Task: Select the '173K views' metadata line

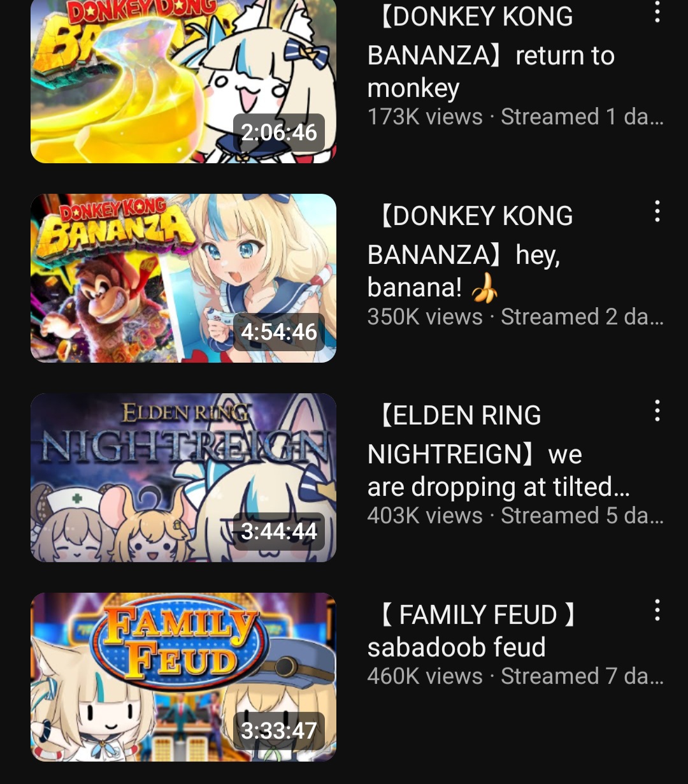Action: coord(516,117)
